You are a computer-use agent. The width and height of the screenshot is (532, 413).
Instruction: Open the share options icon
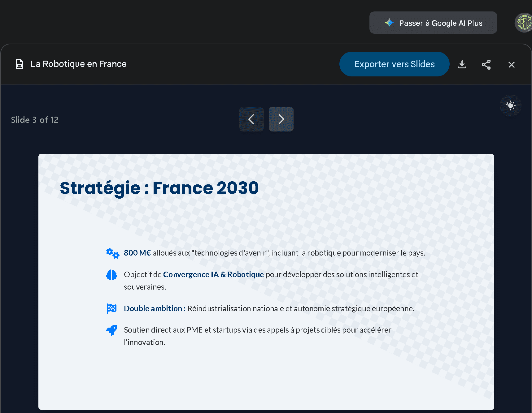coord(486,64)
